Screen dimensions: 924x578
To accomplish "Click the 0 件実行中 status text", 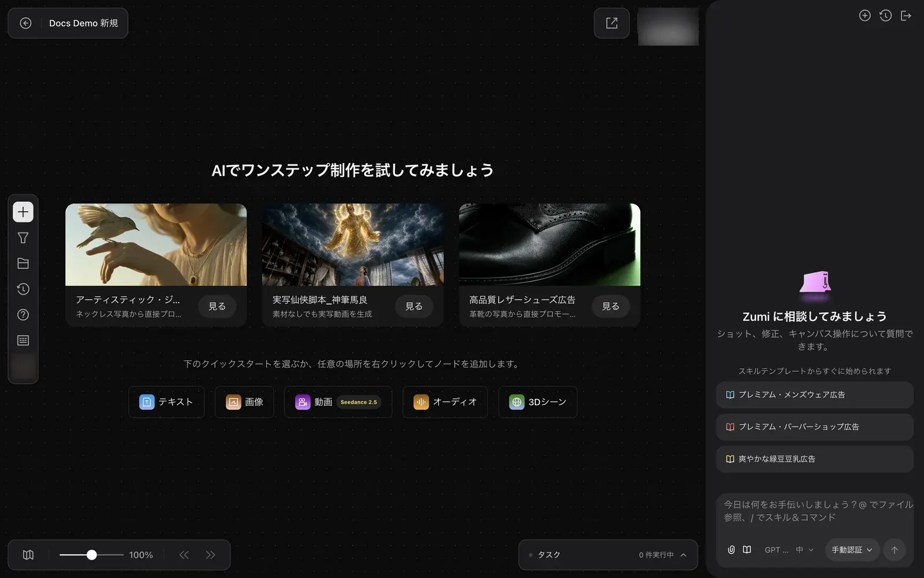I will point(656,555).
